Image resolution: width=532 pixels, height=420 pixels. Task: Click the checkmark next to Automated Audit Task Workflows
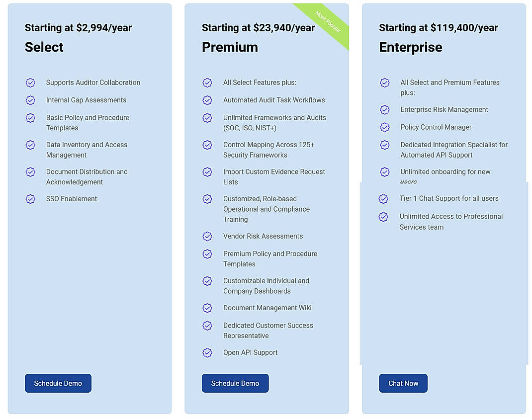coord(207,100)
